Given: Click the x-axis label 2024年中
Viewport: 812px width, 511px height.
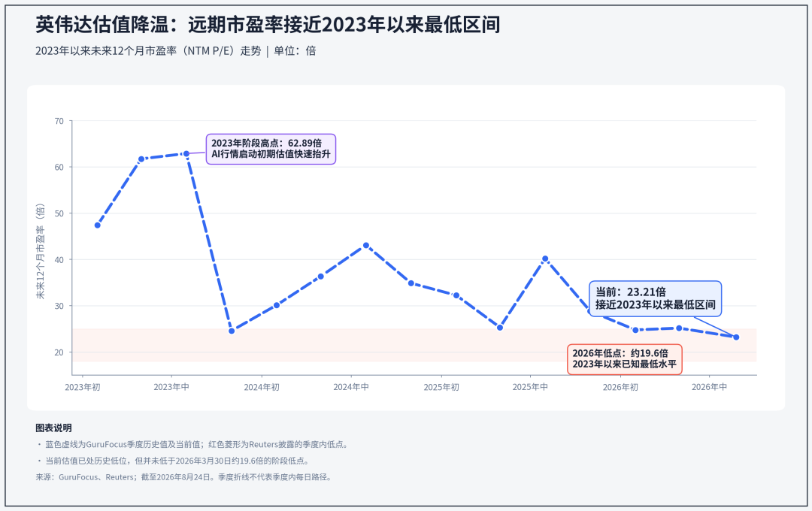Looking at the screenshot, I should 351,387.
